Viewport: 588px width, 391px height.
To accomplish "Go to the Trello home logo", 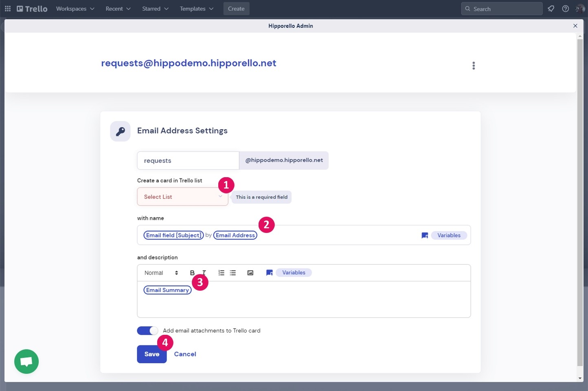I will (32, 9).
